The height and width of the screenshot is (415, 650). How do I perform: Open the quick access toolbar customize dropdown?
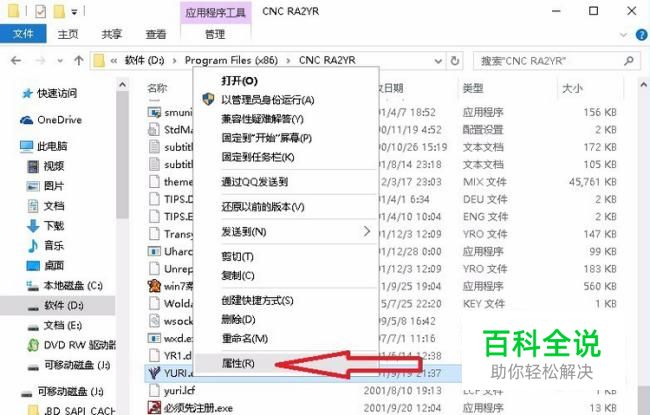(x=74, y=12)
